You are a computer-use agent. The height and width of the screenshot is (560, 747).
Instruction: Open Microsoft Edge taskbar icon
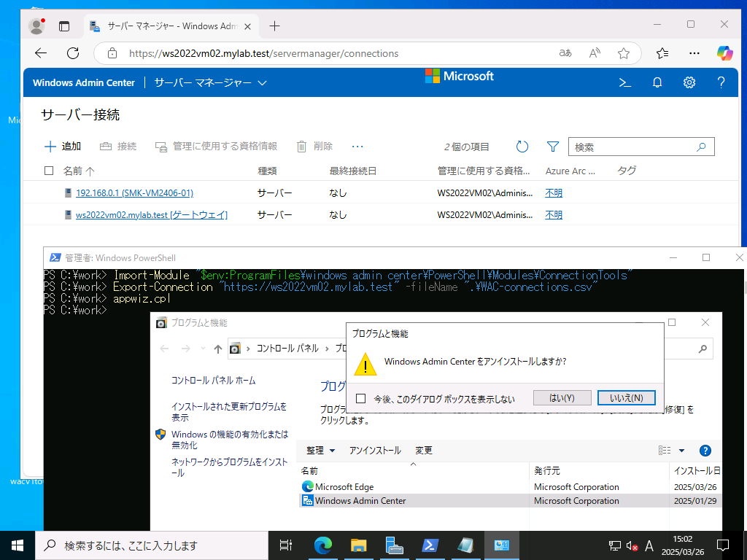[322, 545]
